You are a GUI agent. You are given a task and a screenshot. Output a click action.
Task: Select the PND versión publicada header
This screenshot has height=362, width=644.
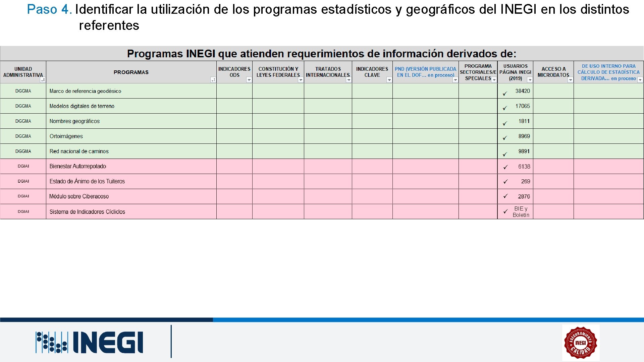(425, 72)
